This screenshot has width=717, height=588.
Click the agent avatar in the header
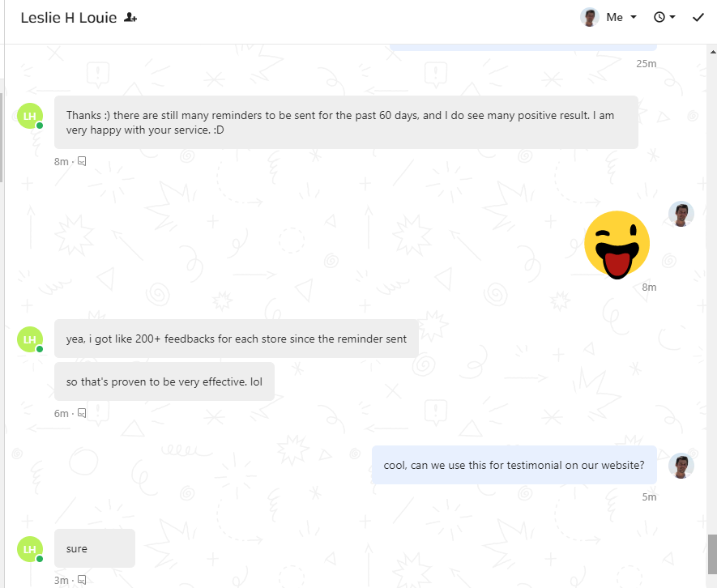coord(590,17)
